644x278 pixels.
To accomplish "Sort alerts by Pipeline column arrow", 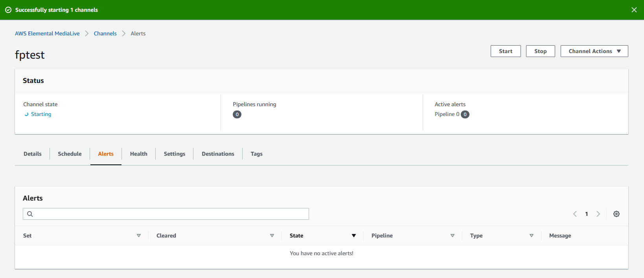I will coord(452,236).
